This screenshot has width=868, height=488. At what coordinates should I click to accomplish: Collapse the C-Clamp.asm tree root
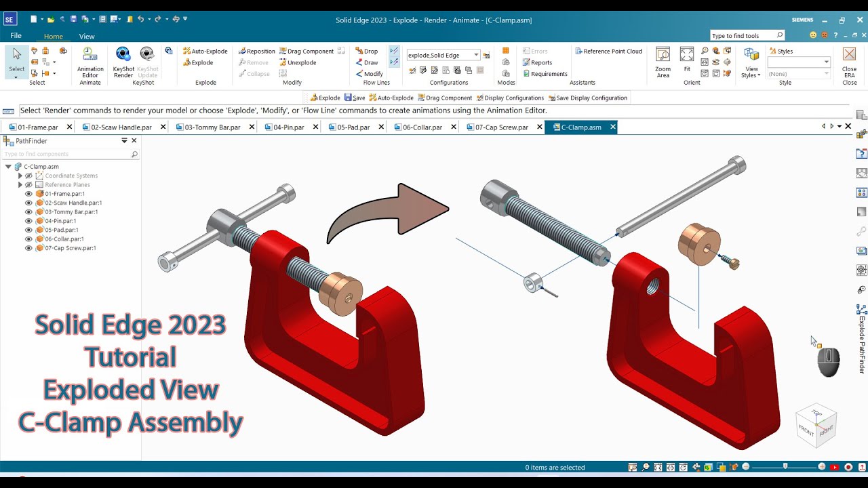8,167
